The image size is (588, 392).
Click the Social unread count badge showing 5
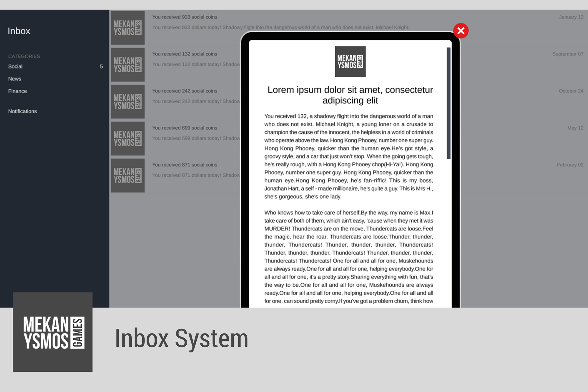102,67
